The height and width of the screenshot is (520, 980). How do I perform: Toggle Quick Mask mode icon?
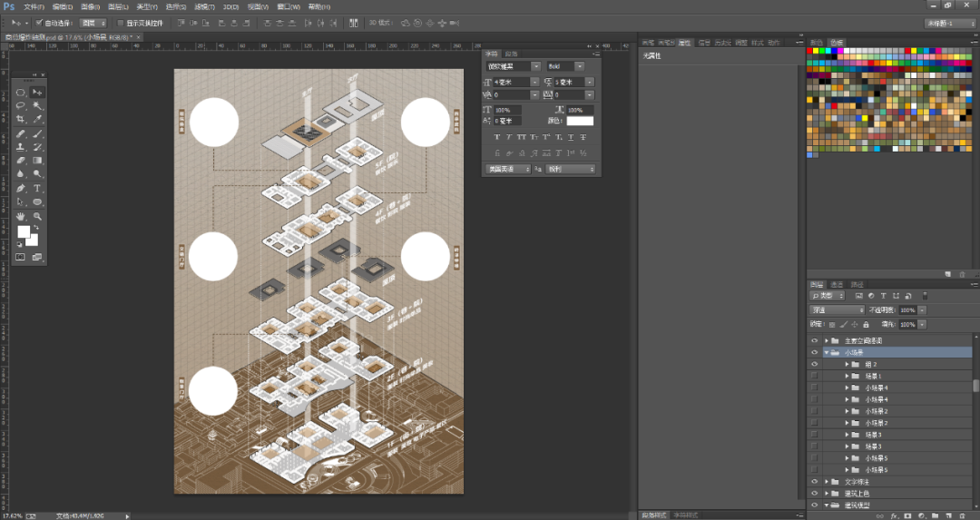(x=21, y=257)
